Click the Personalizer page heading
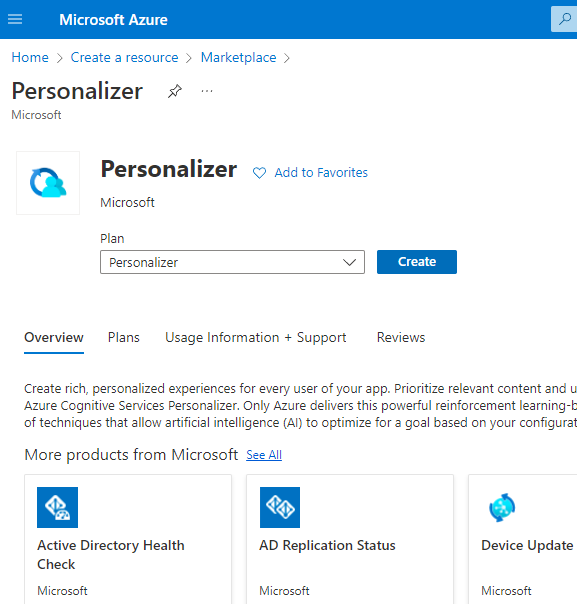The image size is (577, 604). [x=77, y=91]
